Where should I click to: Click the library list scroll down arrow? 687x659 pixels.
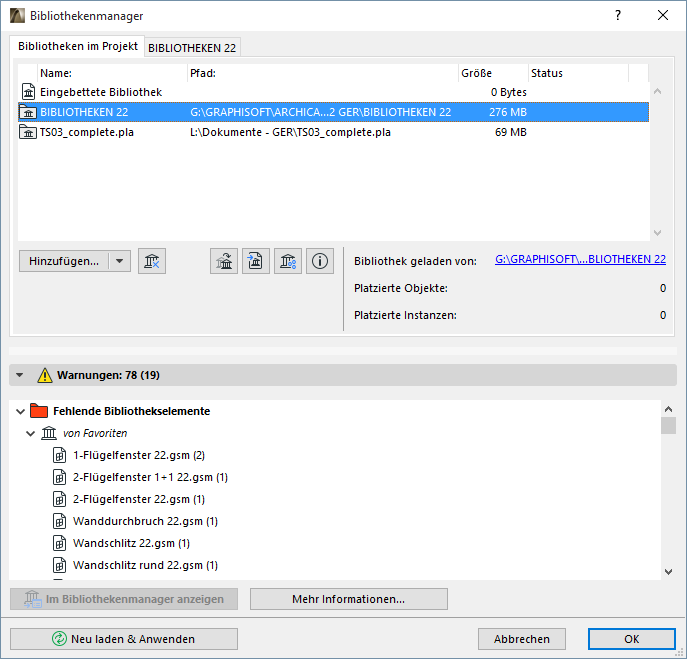657,233
